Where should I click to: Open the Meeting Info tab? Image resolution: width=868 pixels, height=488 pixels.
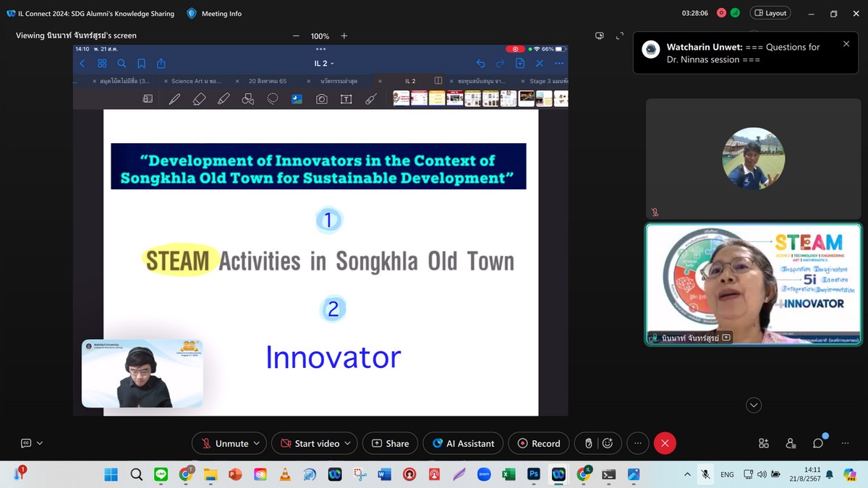[214, 14]
